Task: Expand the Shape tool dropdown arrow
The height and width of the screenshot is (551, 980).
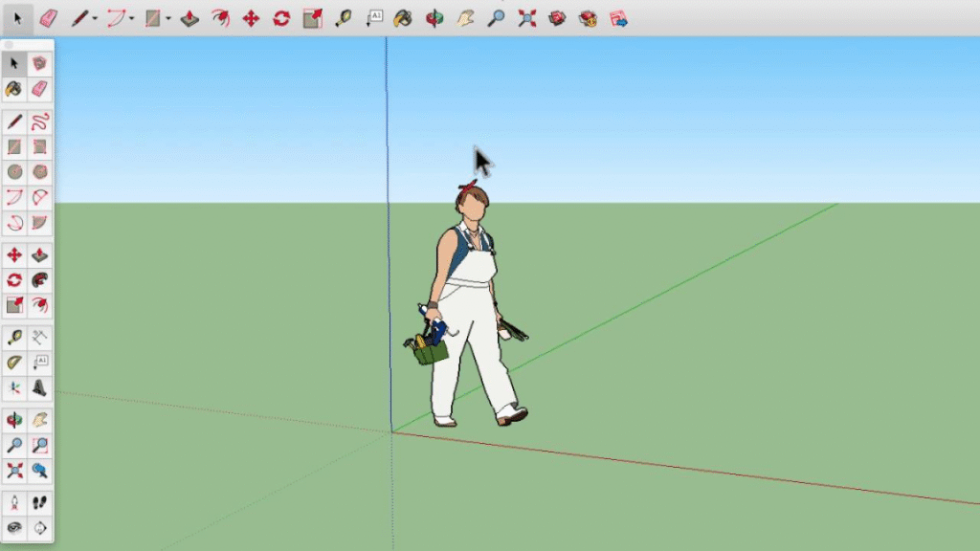Action: pos(168,18)
